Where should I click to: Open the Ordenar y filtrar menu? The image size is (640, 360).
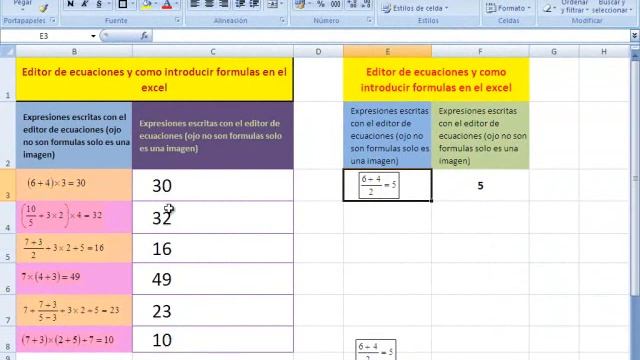coord(575,6)
